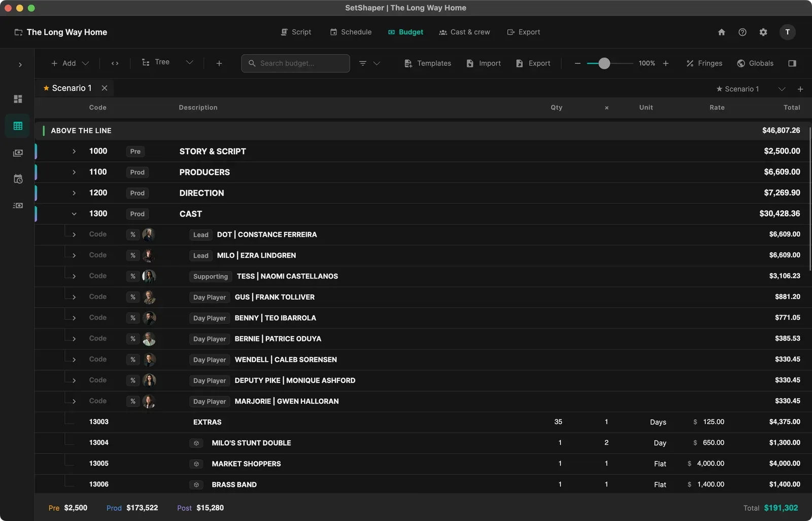812x521 pixels.
Task: Click the Import button
Action: point(483,63)
